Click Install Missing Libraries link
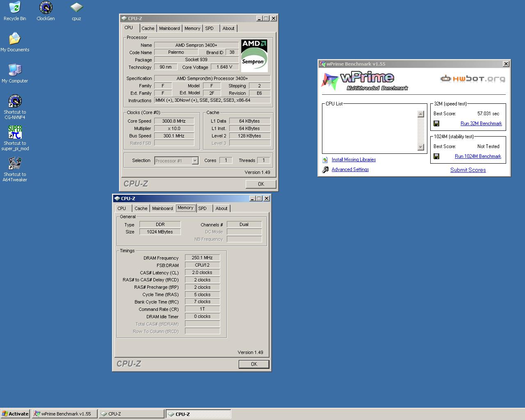 point(354,160)
